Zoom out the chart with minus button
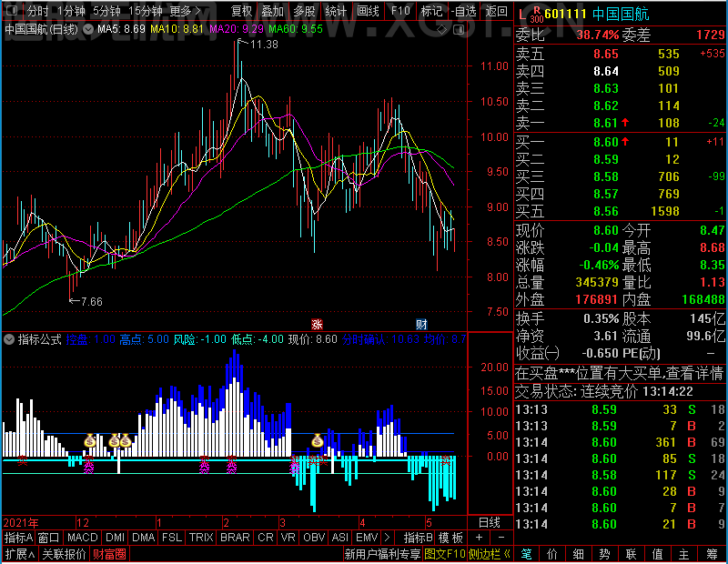 [x=501, y=538]
